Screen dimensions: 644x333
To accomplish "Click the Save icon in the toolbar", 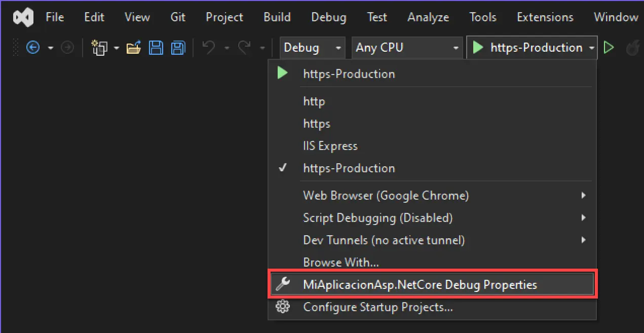I will [156, 47].
